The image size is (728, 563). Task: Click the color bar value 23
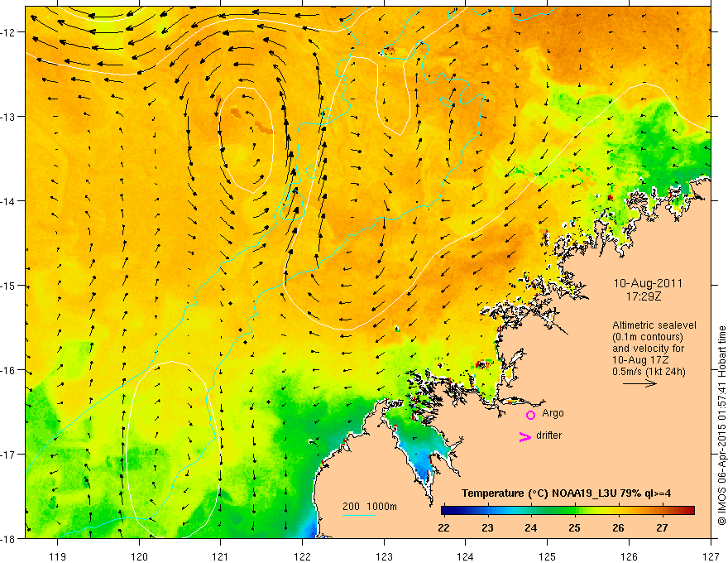pyautogui.click(x=487, y=528)
